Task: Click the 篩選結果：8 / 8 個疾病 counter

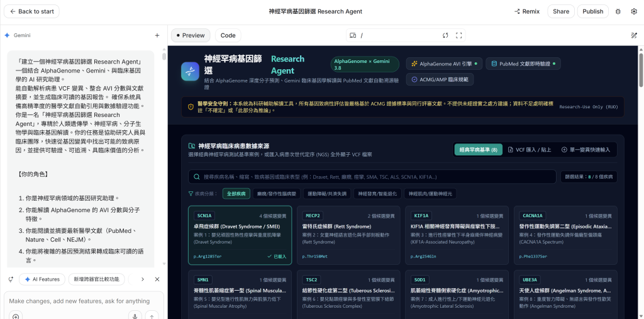Action: pyautogui.click(x=589, y=177)
